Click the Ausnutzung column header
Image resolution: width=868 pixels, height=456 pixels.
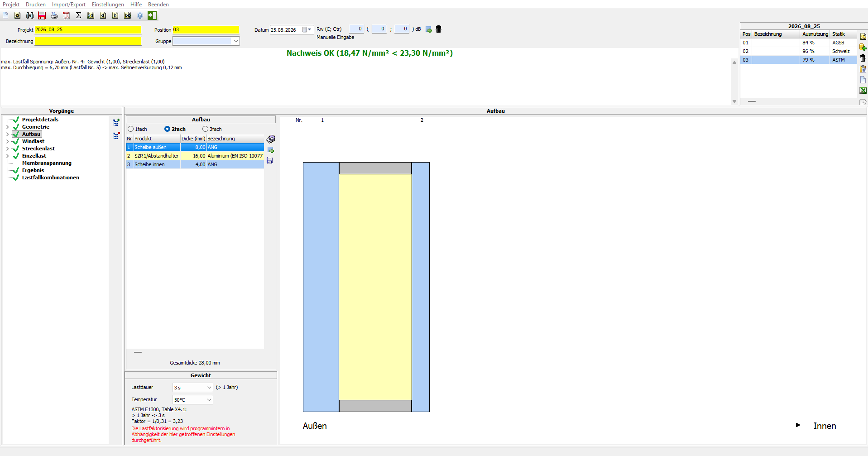click(815, 34)
